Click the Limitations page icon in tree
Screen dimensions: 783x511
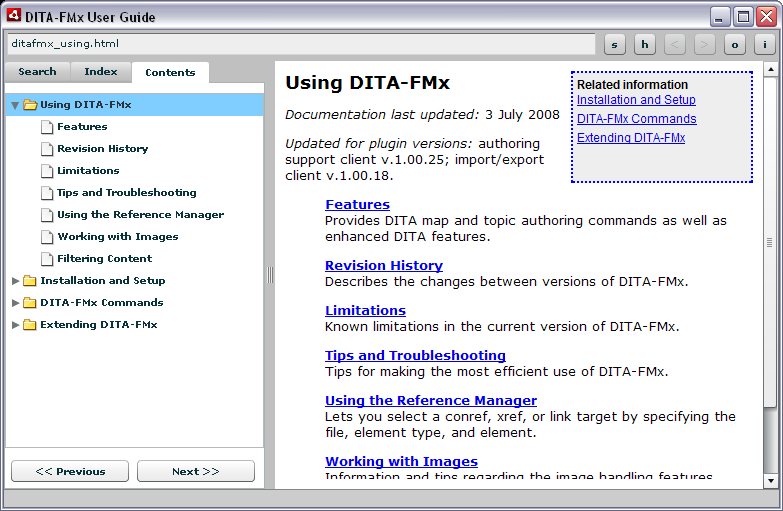click(x=47, y=171)
